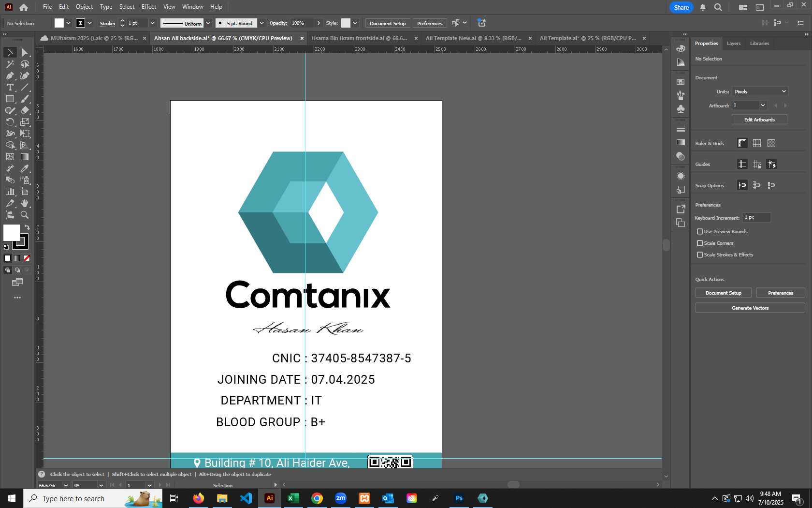
Task: Enable Scale Corners checkbox
Action: (x=700, y=243)
